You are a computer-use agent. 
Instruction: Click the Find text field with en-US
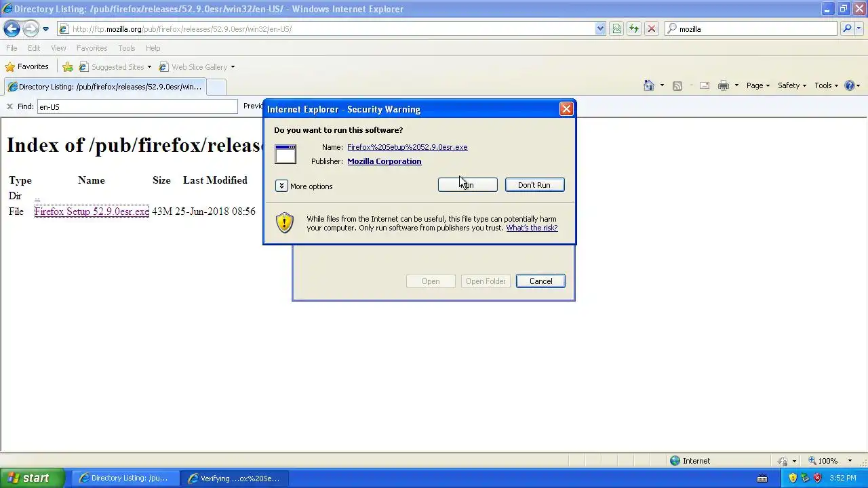point(138,106)
